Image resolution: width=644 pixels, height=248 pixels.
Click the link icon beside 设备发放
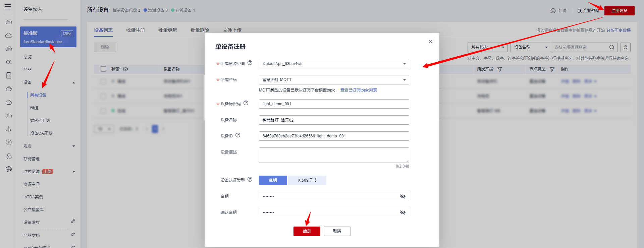click(x=73, y=221)
